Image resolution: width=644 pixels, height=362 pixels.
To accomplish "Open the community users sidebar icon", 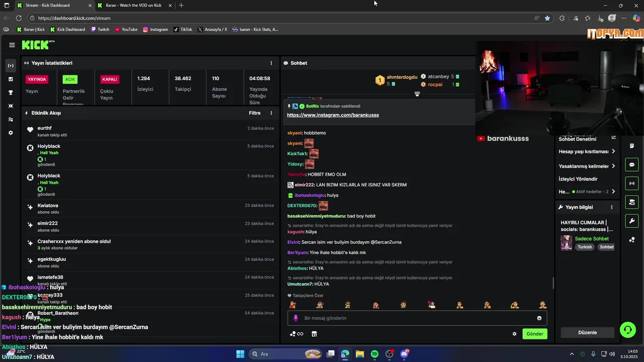I will coord(11,119).
